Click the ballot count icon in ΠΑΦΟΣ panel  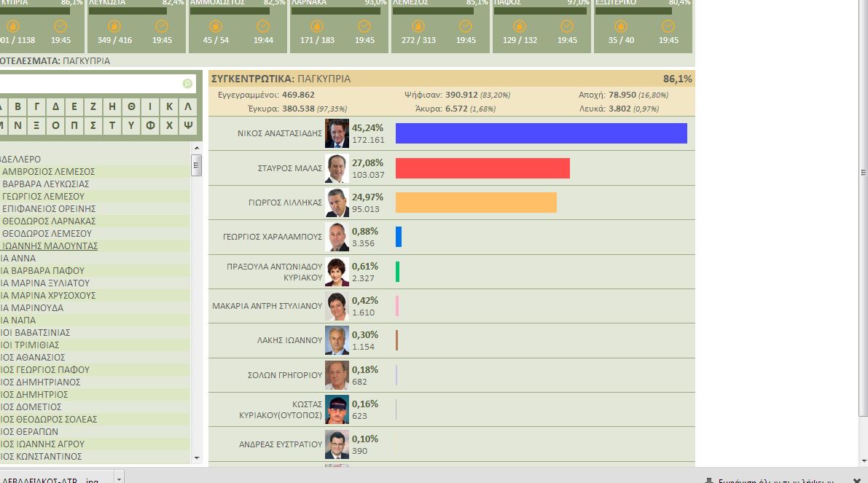tap(520, 26)
